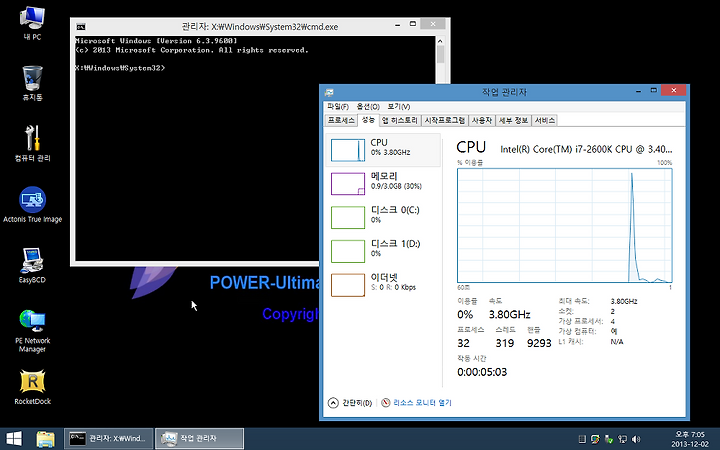720x450 pixels.
Task: Click the taskbar clock showing 오후 7:05
Action: pyautogui.click(x=690, y=439)
